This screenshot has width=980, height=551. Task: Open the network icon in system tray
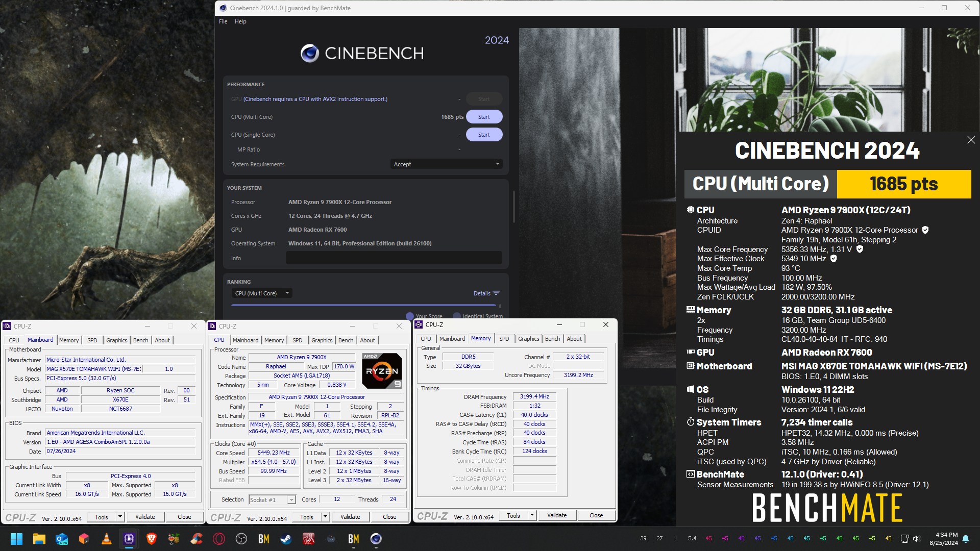[904, 539]
